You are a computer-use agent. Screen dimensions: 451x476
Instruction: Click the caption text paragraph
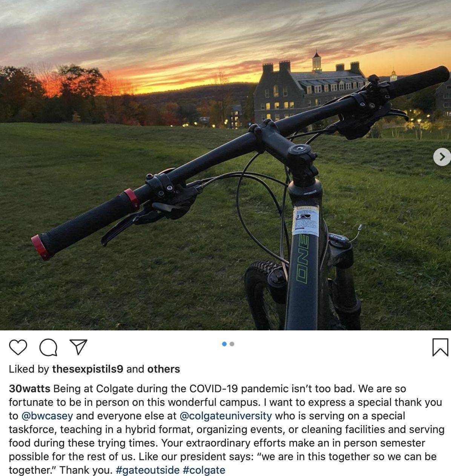point(226,430)
